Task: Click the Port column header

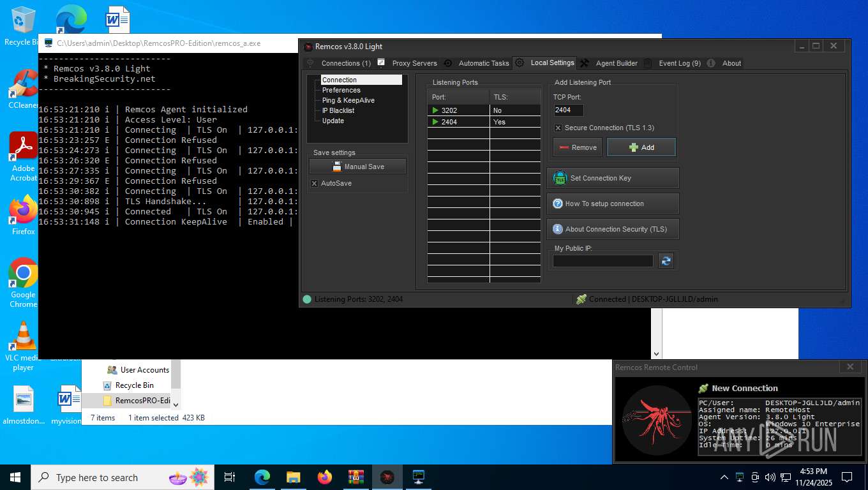Action: pyautogui.click(x=458, y=97)
